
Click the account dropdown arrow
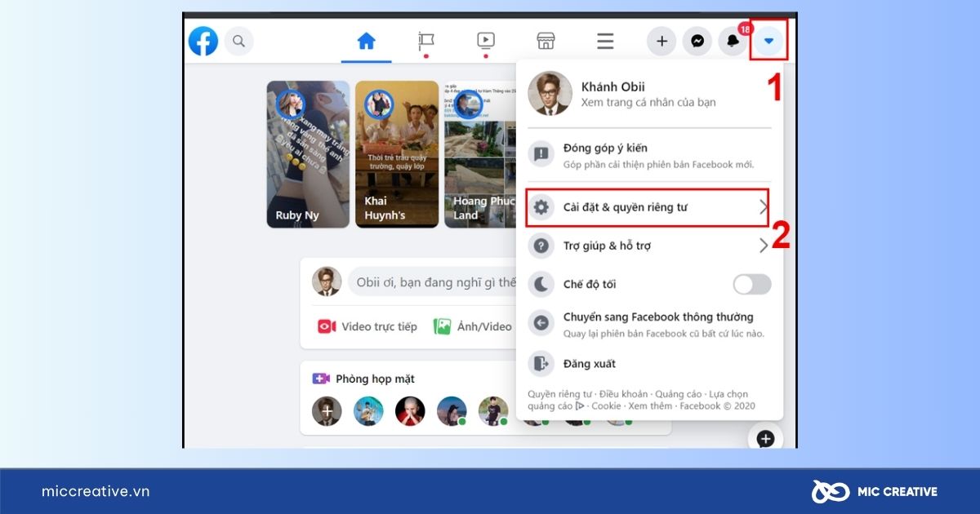[768, 41]
